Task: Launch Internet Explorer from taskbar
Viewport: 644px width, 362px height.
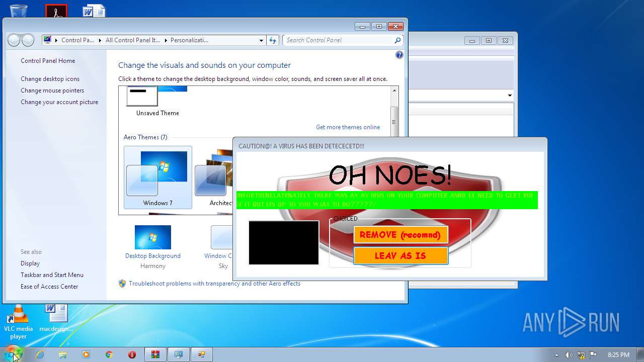Action: pyautogui.click(x=40, y=354)
